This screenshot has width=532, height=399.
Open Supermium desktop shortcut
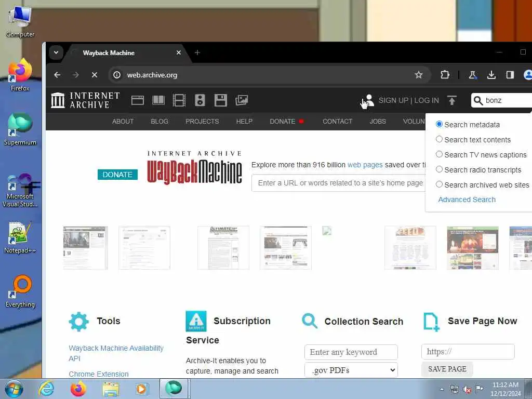pyautogui.click(x=20, y=129)
